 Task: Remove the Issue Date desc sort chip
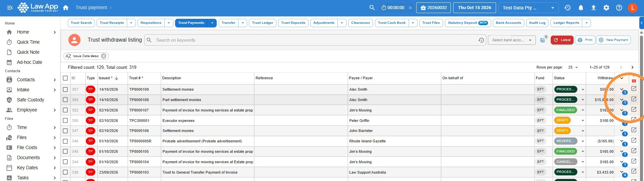coord(104,56)
